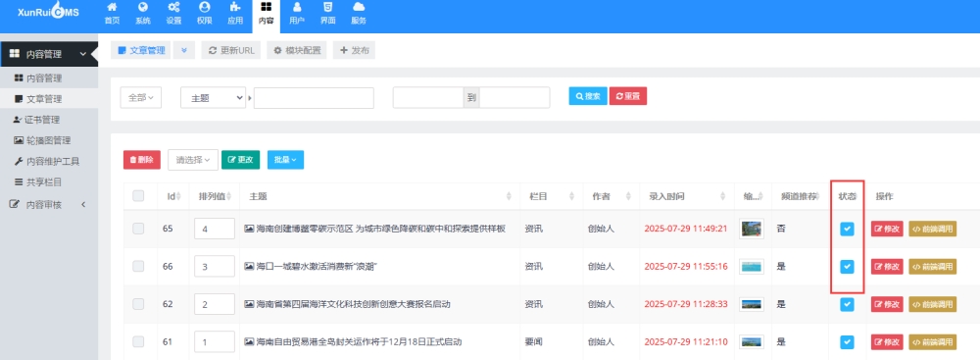Click the 文章管理 toolbar tab
The height and width of the screenshot is (360, 980).
click(140, 51)
